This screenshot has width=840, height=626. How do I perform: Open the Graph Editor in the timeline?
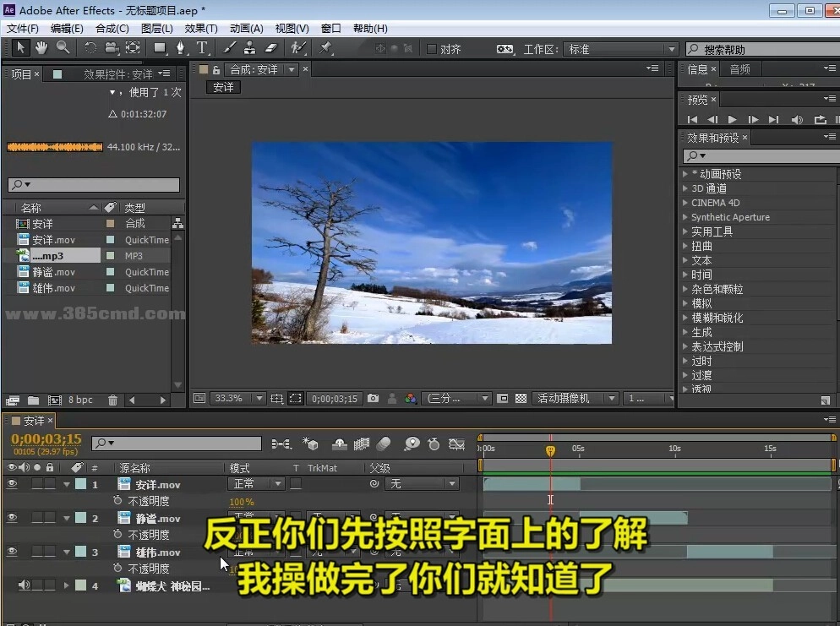[456, 445]
